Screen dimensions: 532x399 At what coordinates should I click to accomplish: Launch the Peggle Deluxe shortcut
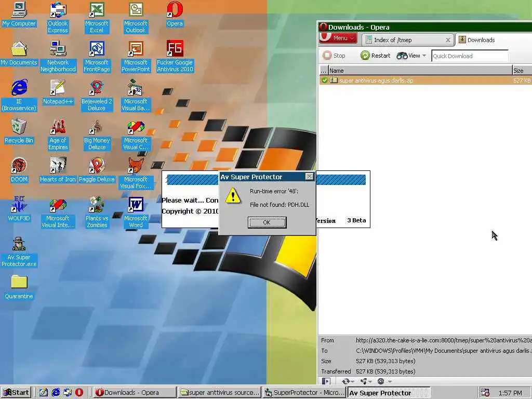(x=97, y=170)
